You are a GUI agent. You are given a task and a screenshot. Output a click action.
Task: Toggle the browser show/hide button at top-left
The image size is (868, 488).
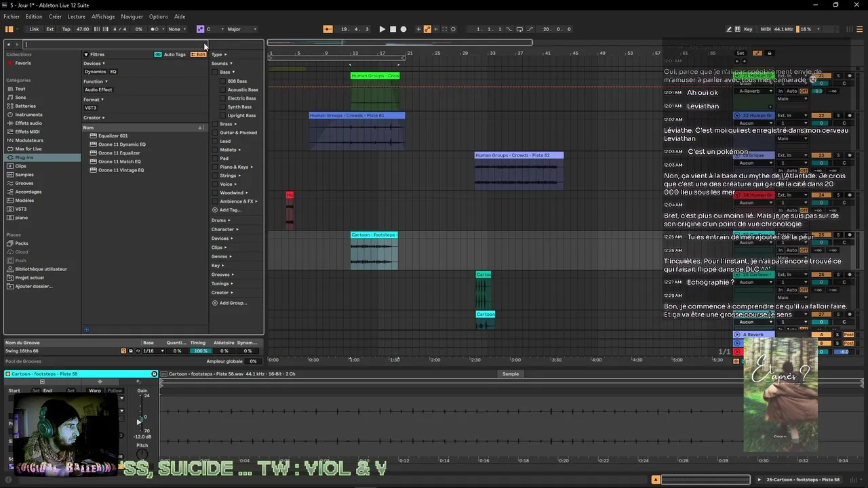click(x=9, y=29)
